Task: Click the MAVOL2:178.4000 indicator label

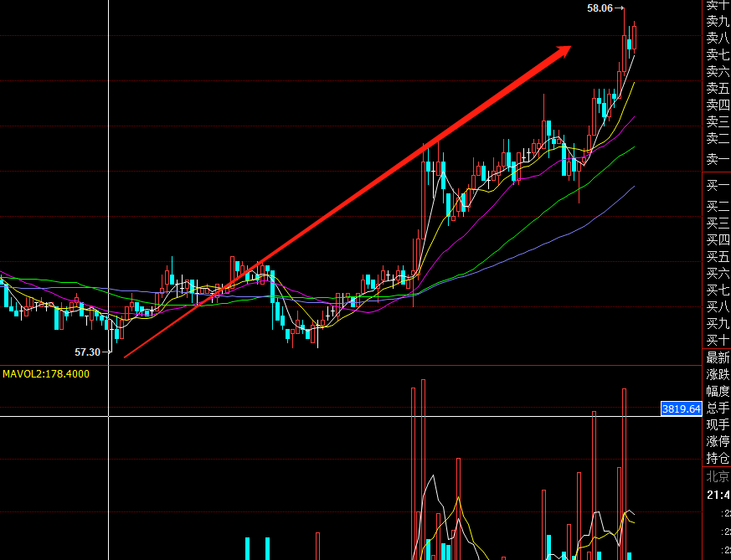Action: (x=46, y=374)
